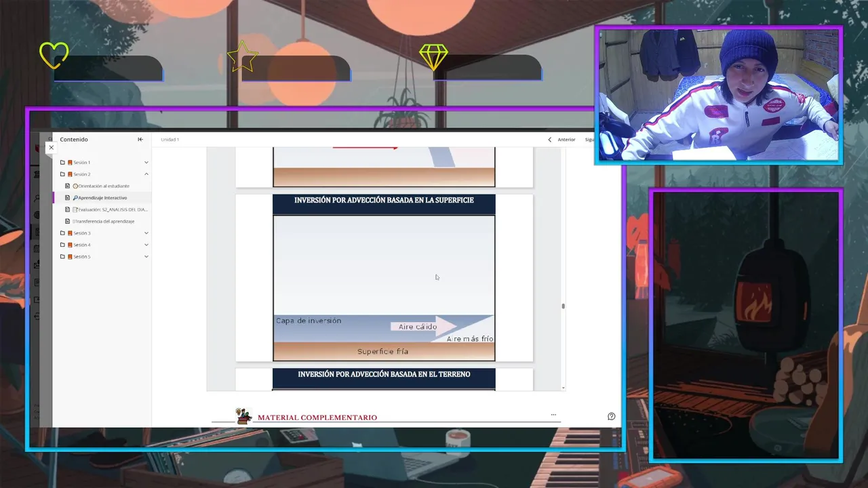
Task: Select Aprendizaje Interactivo item
Action: click(x=101, y=198)
